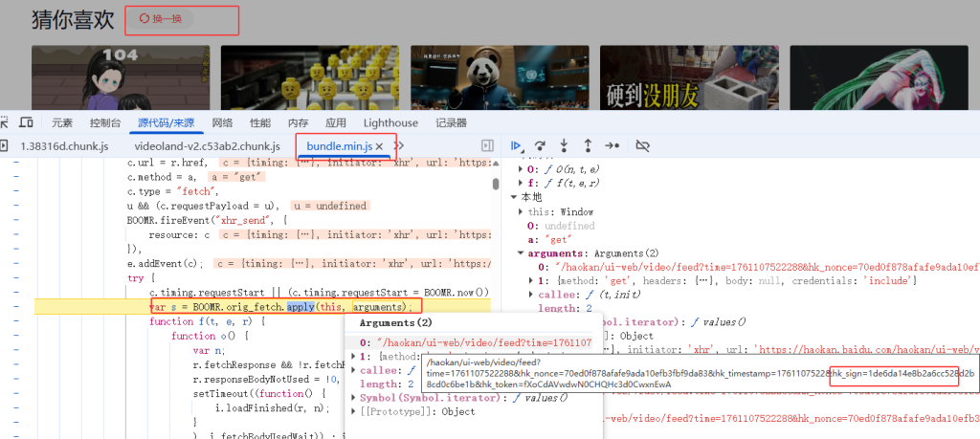The image size is (980, 439).
Task: Step out of current function
Action: [x=588, y=145]
